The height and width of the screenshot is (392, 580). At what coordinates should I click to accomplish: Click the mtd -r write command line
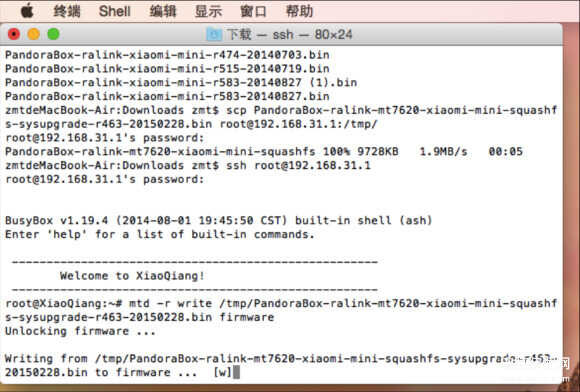point(281,310)
